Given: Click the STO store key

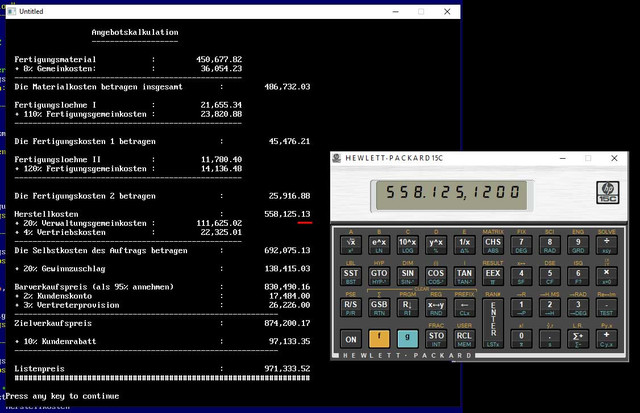Looking at the screenshot, I should pos(436,339).
